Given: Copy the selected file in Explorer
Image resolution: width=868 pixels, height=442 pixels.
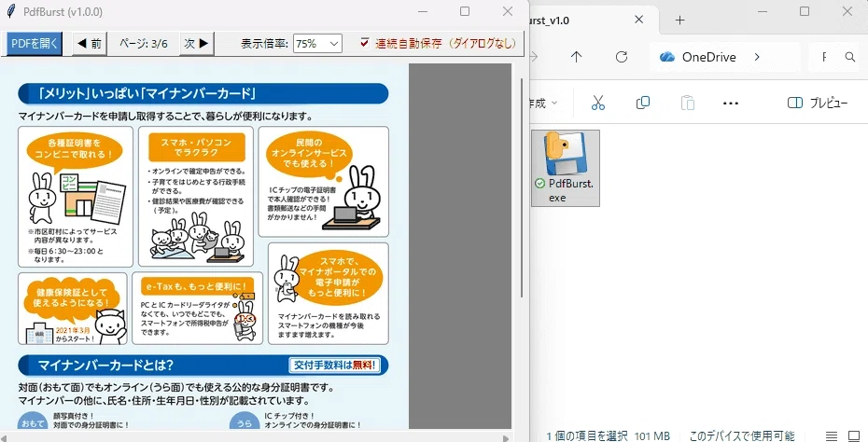Looking at the screenshot, I should click(643, 103).
